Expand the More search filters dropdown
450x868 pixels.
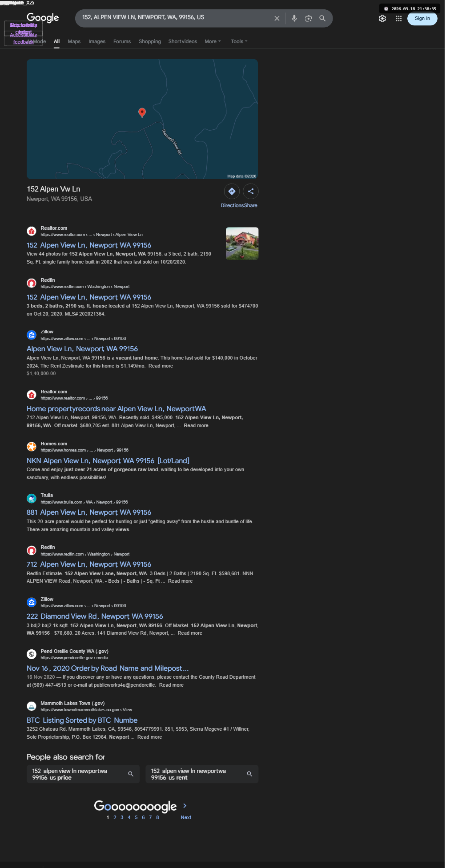(213, 41)
